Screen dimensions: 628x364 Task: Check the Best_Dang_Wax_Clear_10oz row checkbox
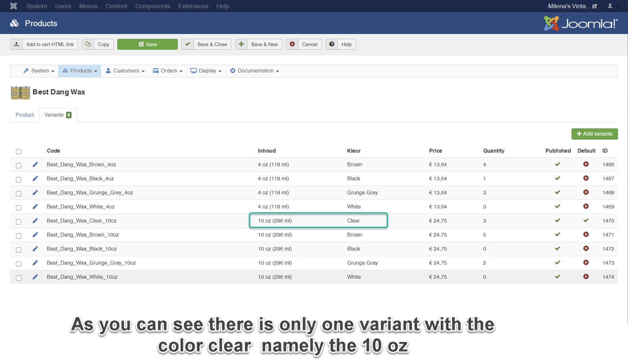point(19,222)
